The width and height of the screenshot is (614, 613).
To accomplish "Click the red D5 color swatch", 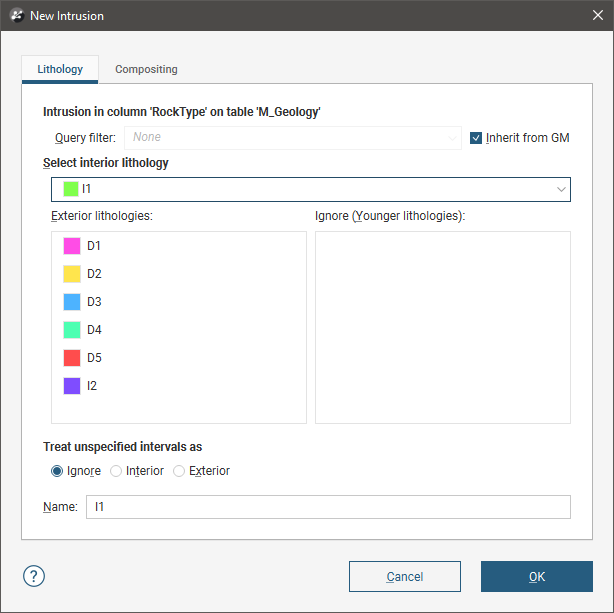I will 71,358.
